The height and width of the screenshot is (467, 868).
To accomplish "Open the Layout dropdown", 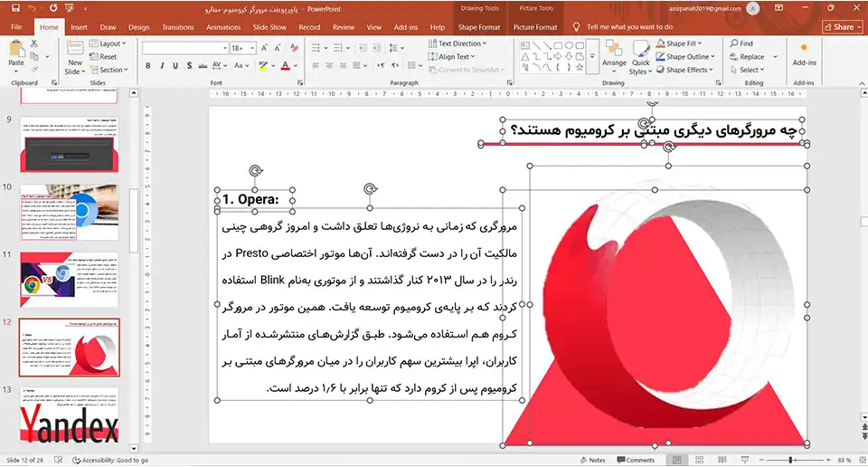I will [108, 43].
